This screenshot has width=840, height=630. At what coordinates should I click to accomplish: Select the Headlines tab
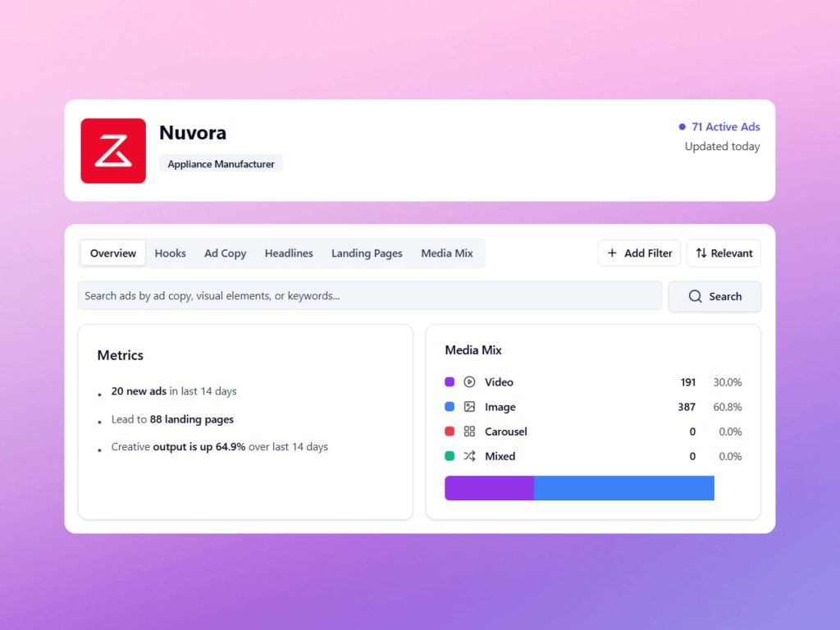[x=289, y=253]
